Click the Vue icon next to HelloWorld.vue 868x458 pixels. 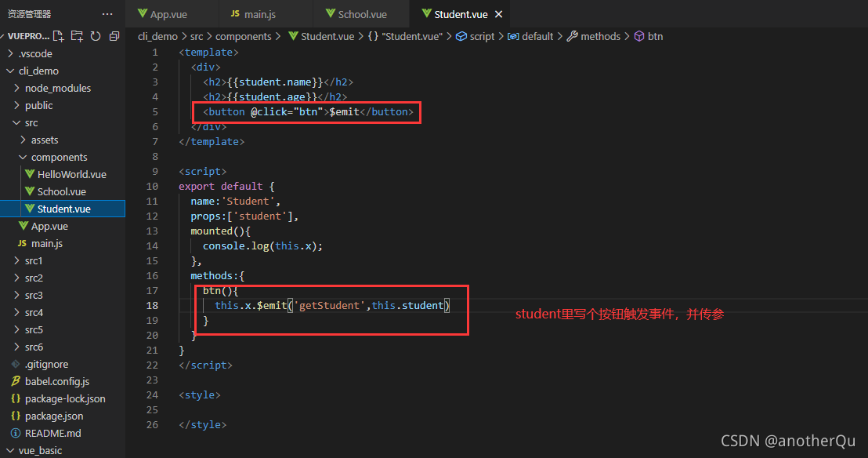pos(30,174)
